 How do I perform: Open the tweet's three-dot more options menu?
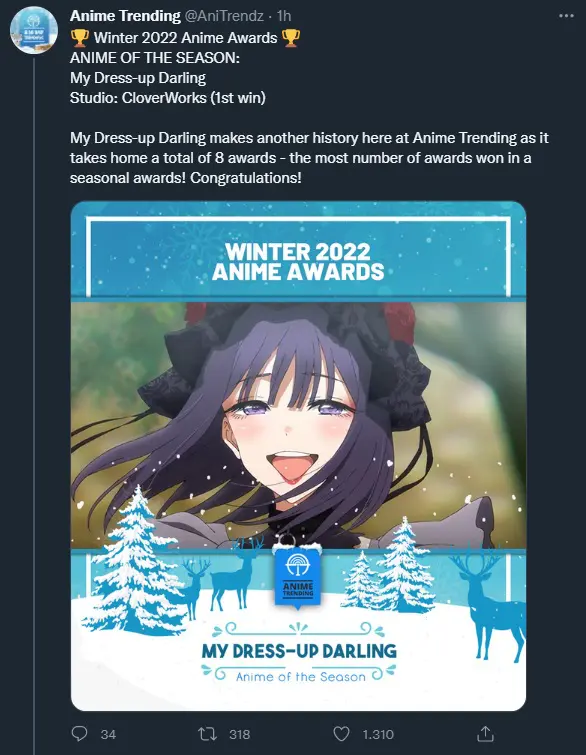click(x=566, y=16)
